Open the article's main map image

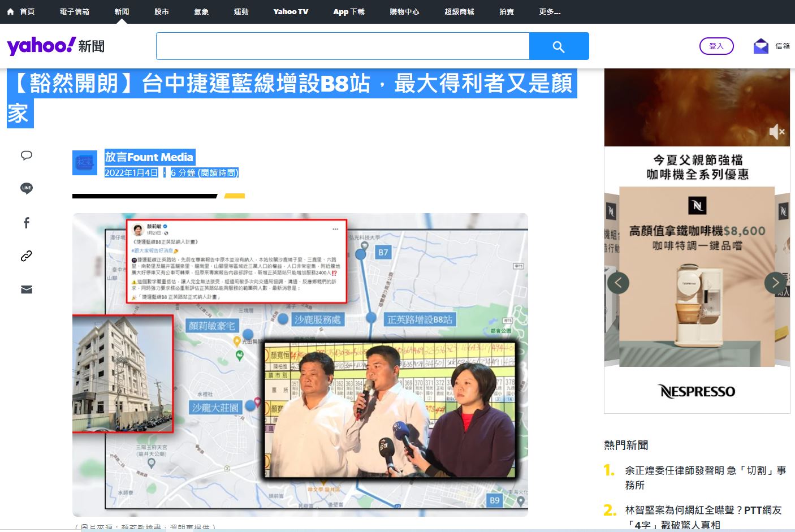(x=300, y=365)
